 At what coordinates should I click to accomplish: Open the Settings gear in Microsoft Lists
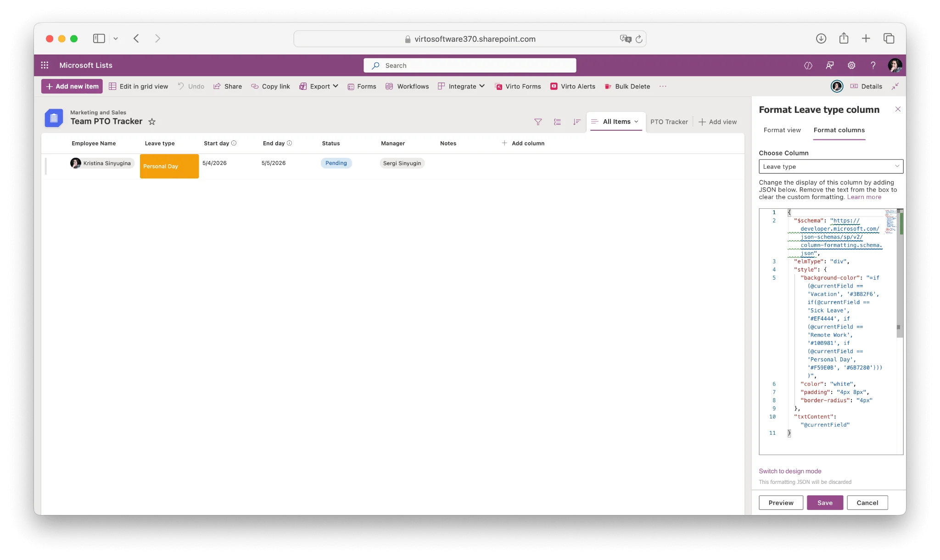(x=851, y=65)
